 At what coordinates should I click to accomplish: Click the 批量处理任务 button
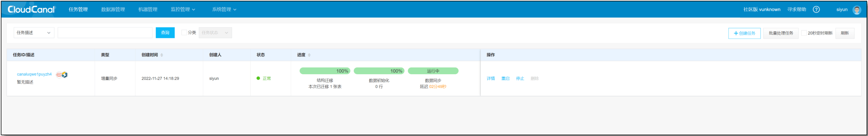tap(780, 33)
